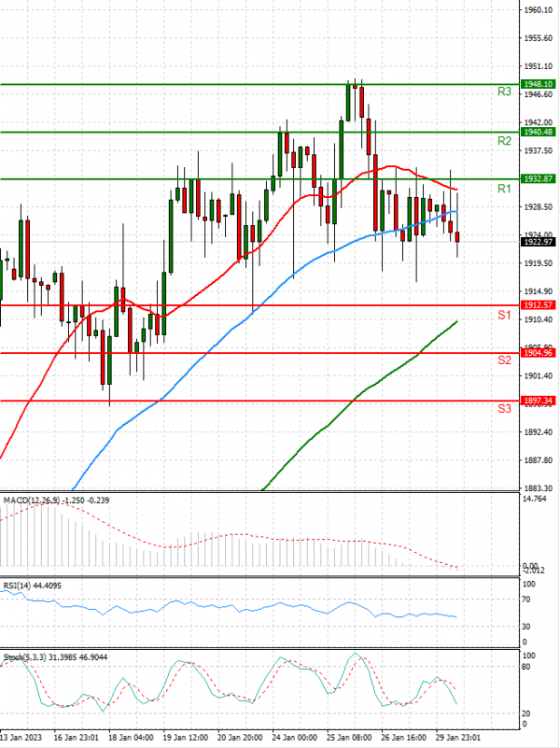Select the 1932.87 price tag
This screenshot has height=748, width=560.
click(539, 179)
